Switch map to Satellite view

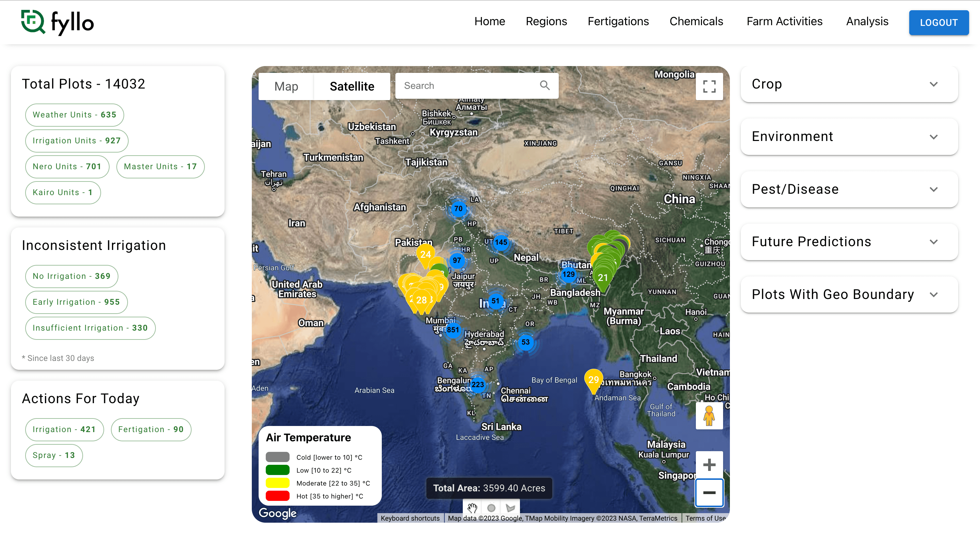tap(352, 86)
